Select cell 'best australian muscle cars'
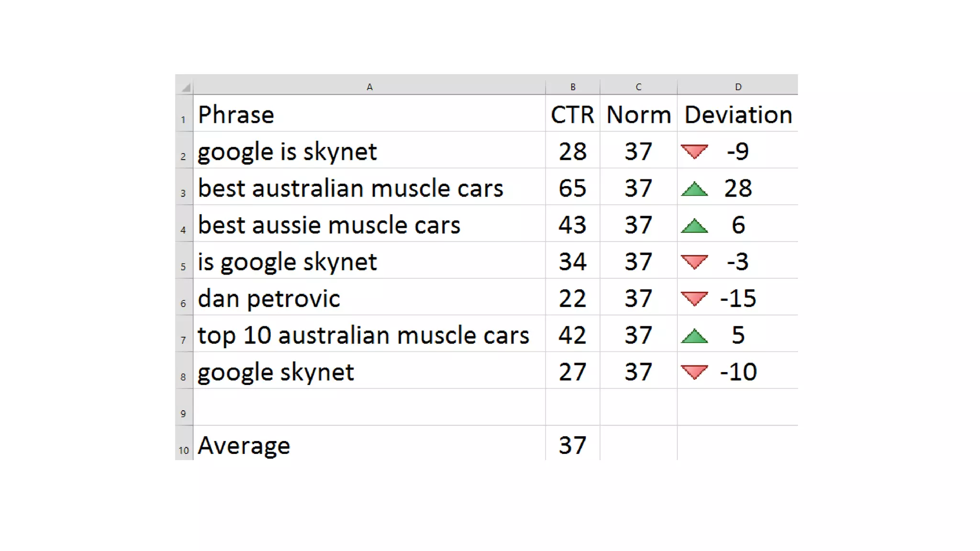Screen dimensions: 980x551 coord(350,188)
